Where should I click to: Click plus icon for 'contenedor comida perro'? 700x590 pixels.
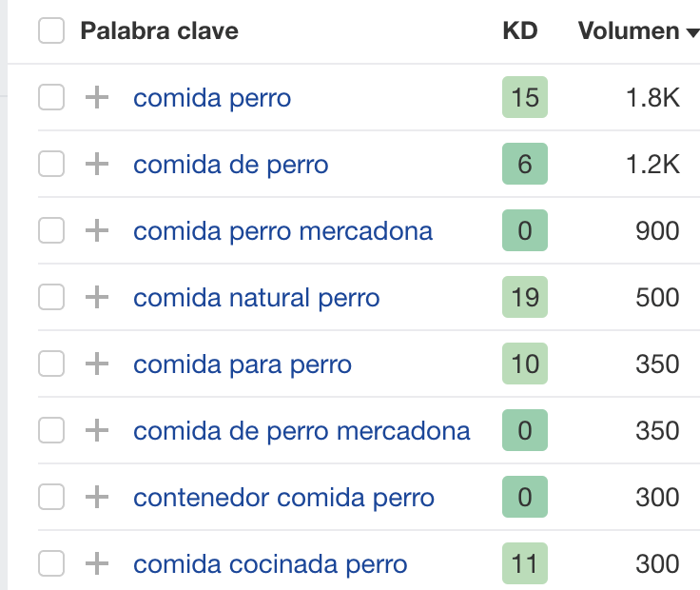pos(97,497)
